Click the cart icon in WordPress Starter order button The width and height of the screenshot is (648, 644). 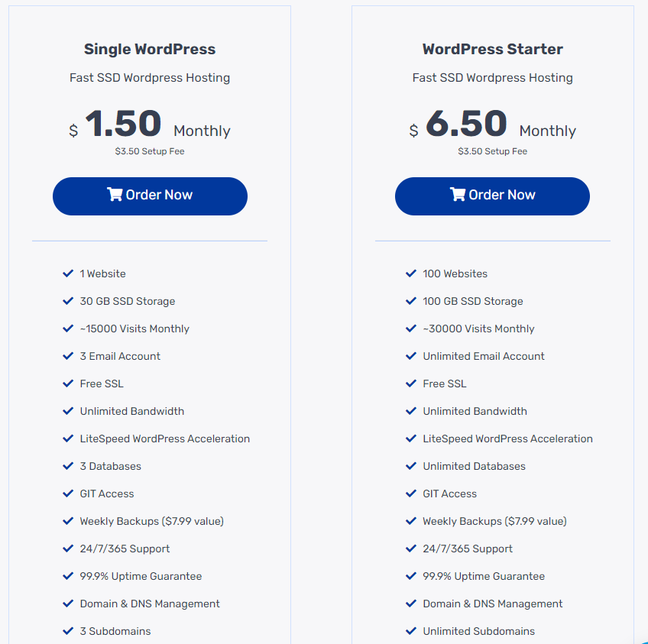click(458, 194)
